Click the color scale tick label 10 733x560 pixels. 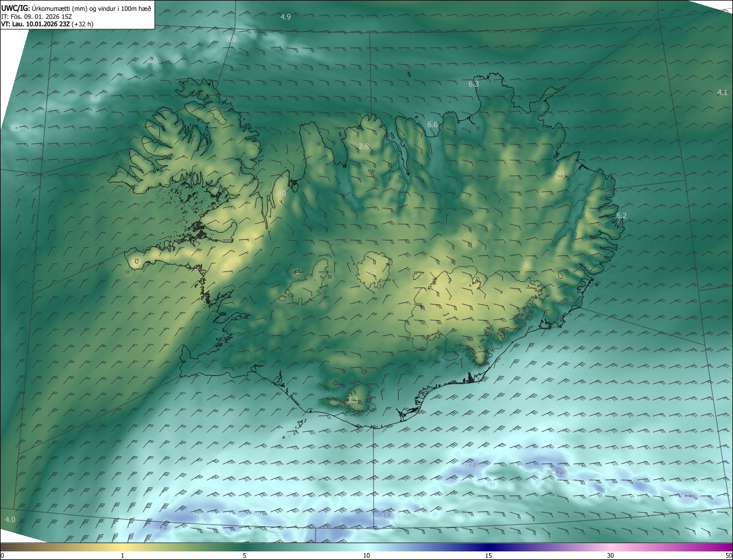(366, 555)
